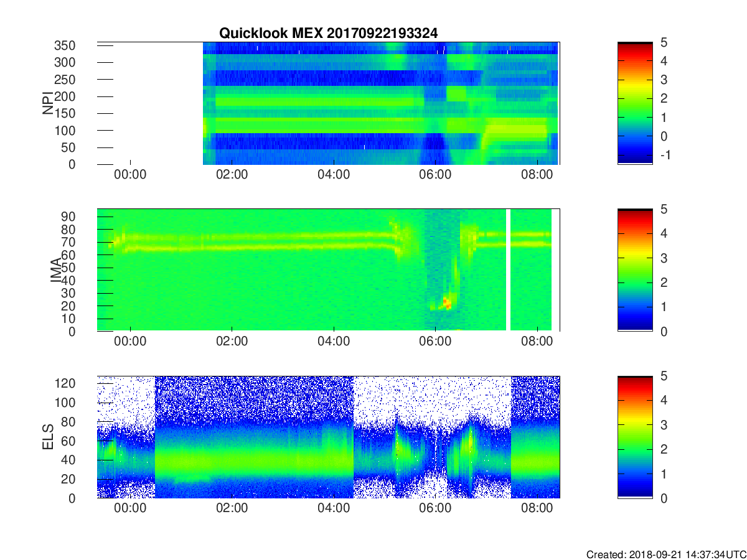Click the red hotspot in the IMA plot
The image size is (747, 560).
pos(446,303)
